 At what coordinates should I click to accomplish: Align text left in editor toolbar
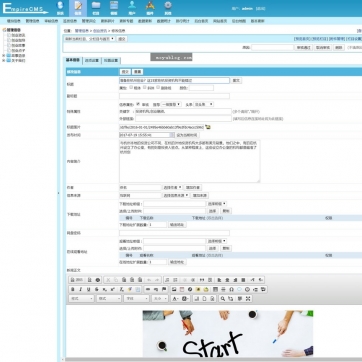pyautogui.click(x=219, y=280)
